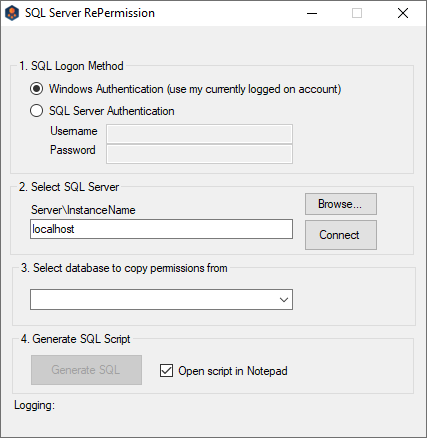Connect to the SQL Server
Image resolution: width=427 pixels, height=438 pixels.
pyautogui.click(x=341, y=235)
